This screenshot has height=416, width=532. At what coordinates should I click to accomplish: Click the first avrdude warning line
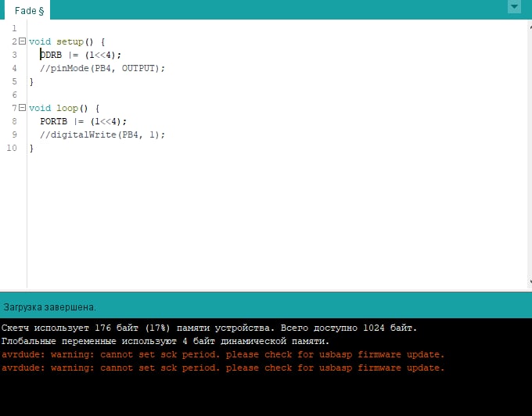click(223, 355)
